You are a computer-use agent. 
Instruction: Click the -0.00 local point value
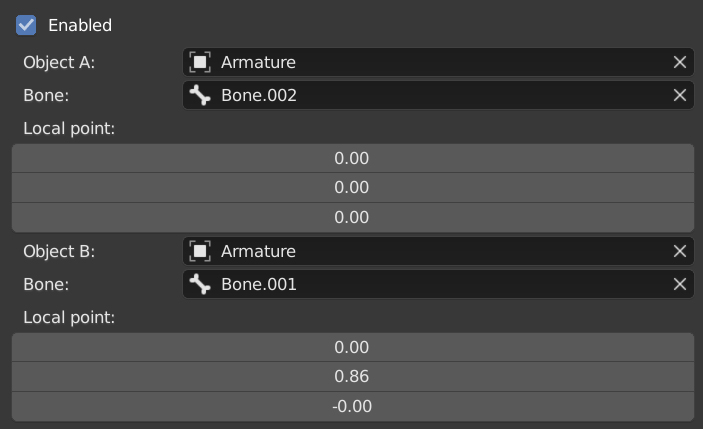tap(353, 407)
